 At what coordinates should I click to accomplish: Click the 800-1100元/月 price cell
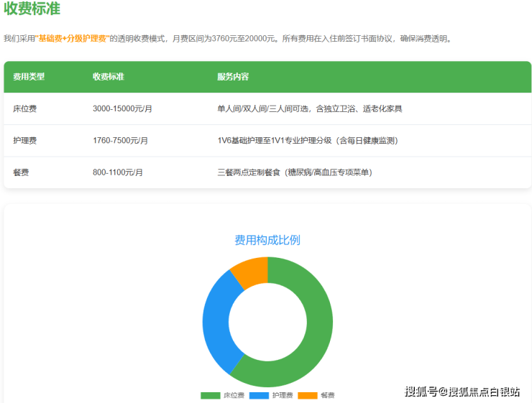(118, 172)
